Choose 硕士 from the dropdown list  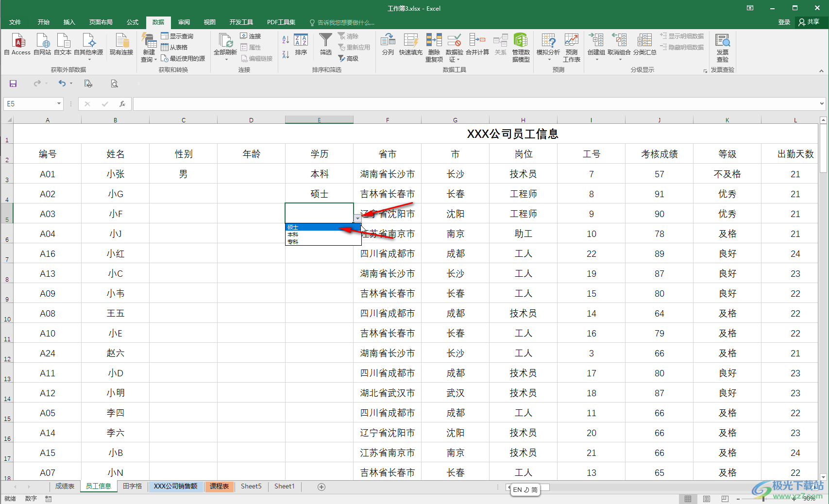pos(323,227)
